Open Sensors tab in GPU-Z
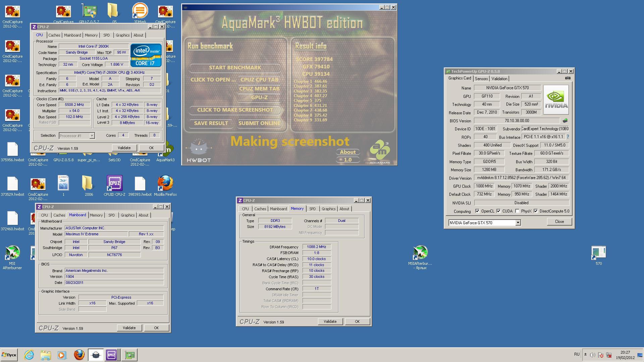 [x=481, y=79]
